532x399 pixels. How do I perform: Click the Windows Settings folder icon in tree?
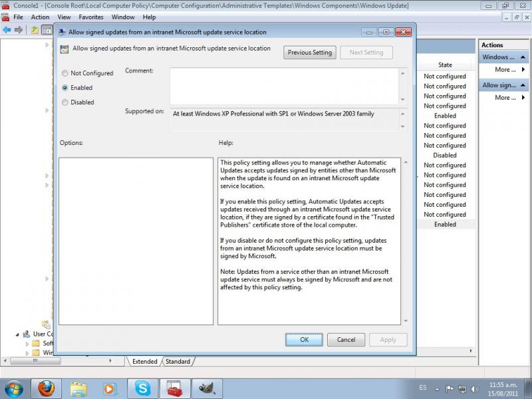point(36,352)
